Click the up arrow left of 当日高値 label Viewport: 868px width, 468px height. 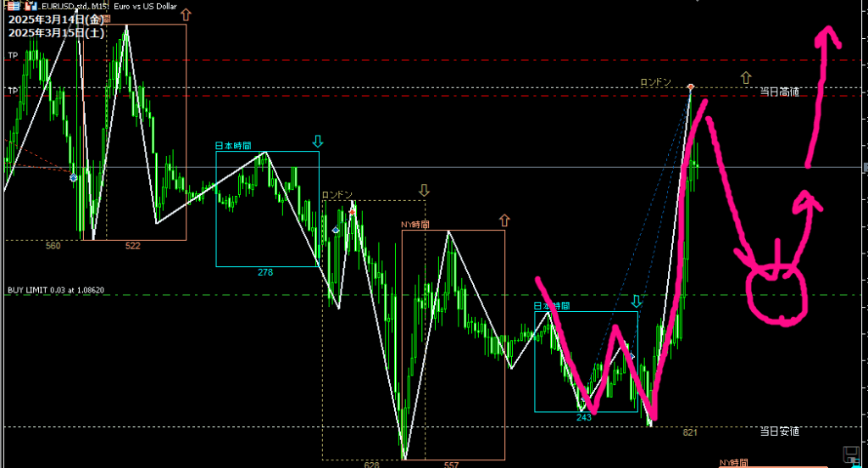click(x=745, y=78)
